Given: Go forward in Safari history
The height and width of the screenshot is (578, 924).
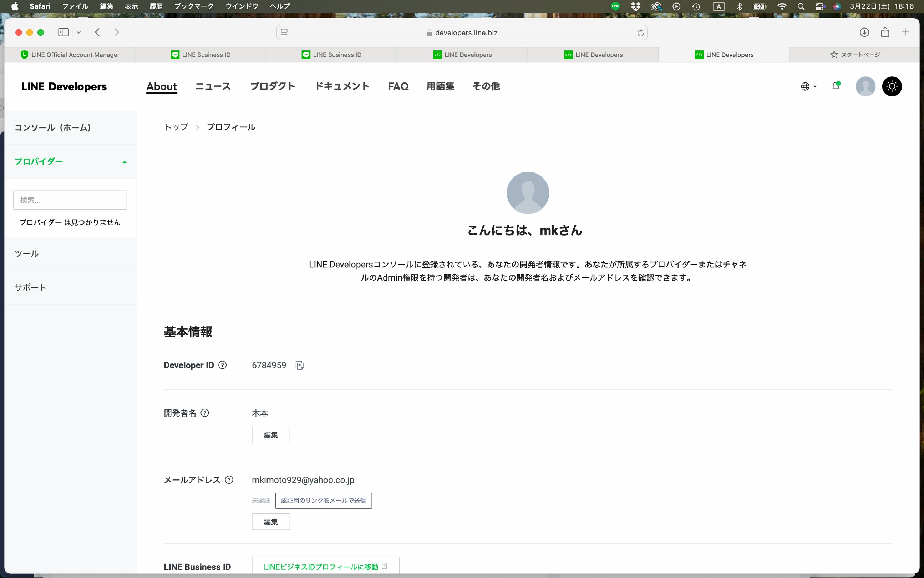Looking at the screenshot, I should [x=117, y=32].
